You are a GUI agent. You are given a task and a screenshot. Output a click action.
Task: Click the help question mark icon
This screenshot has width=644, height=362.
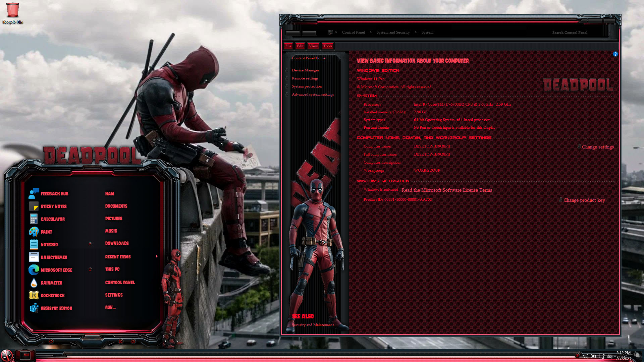pos(615,54)
